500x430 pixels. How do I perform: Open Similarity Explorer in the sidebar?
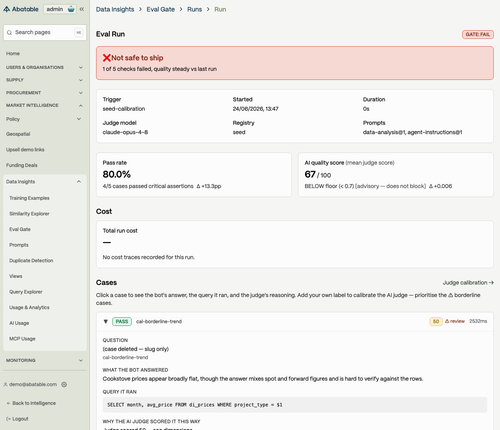click(x=29, y=214)
